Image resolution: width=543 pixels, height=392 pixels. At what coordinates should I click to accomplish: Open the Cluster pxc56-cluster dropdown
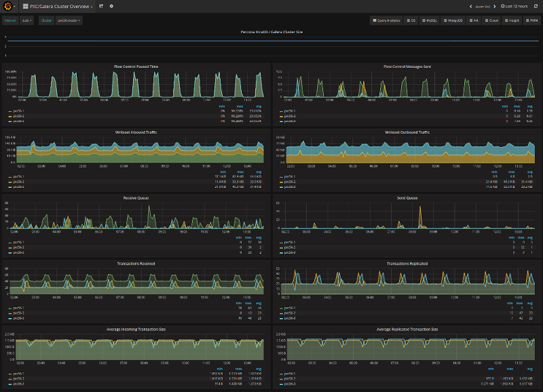coord(69,20)
